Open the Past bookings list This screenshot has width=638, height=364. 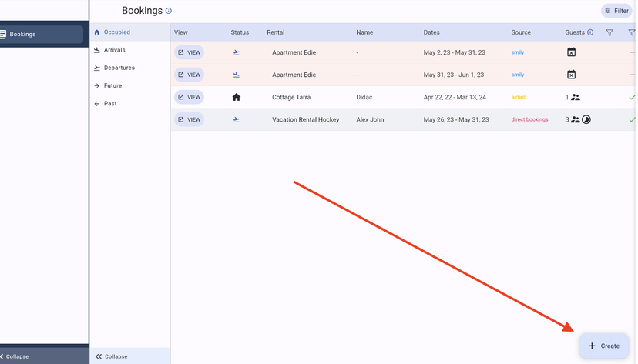click(x=110, y=103)
